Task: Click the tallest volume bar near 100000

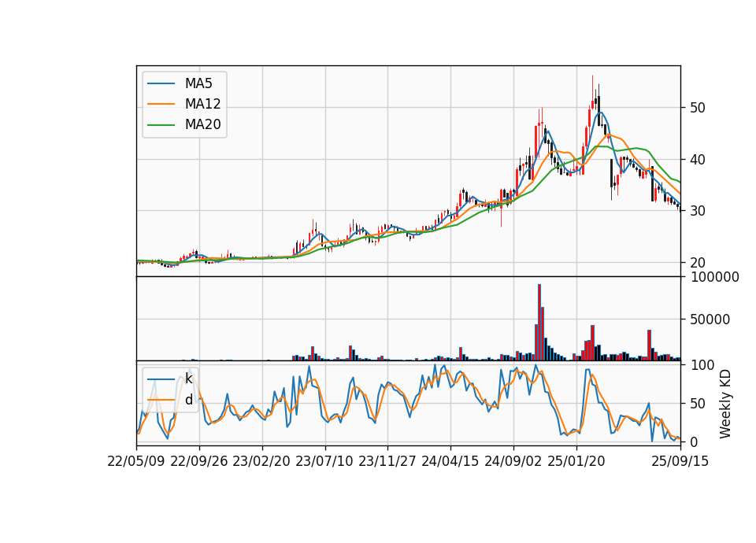Action: (x=539, y=323)
